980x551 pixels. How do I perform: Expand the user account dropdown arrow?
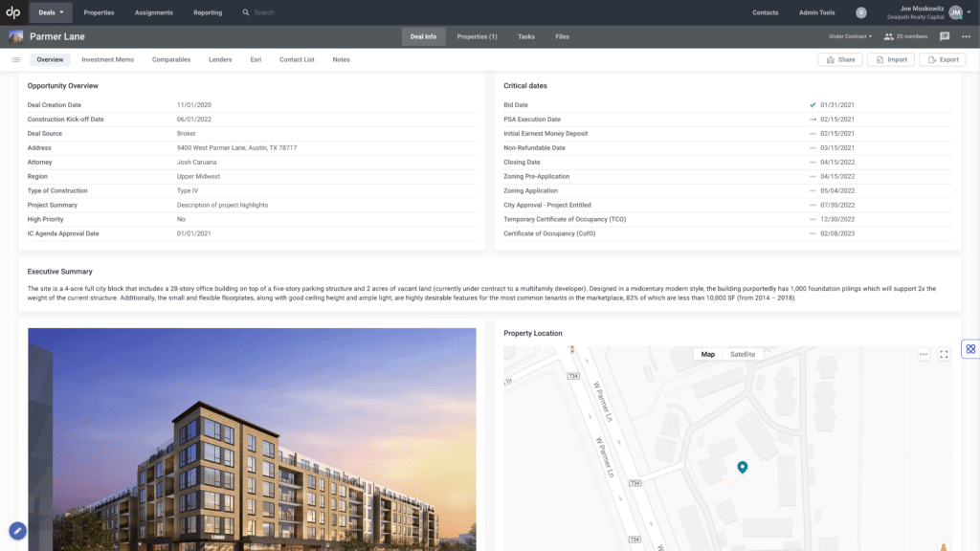(x=969, y=12)
